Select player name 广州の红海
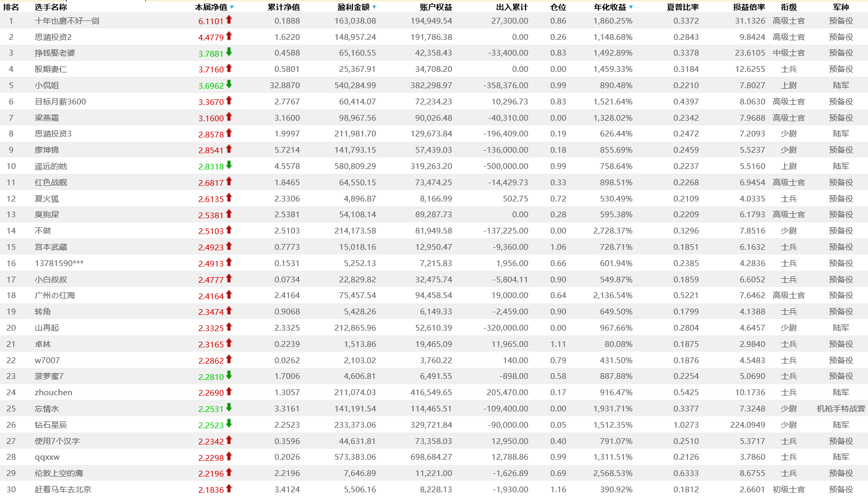Viewport: 868px width, 497px height. [55, 295]
